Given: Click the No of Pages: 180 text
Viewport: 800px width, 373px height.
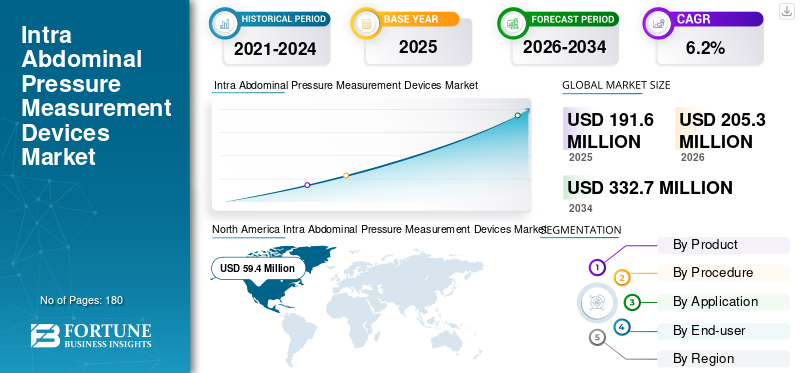Looking at the screenshot, I should (82, 300).
